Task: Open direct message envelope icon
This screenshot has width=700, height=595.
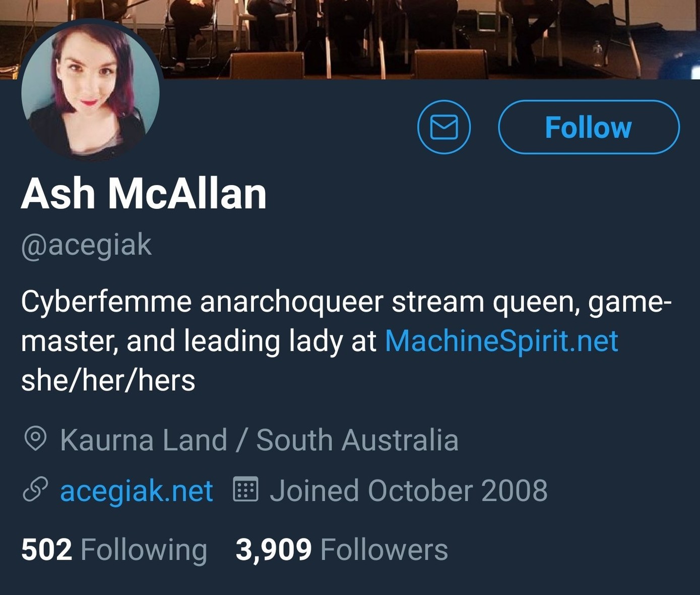Action: [x=444, y=127]
